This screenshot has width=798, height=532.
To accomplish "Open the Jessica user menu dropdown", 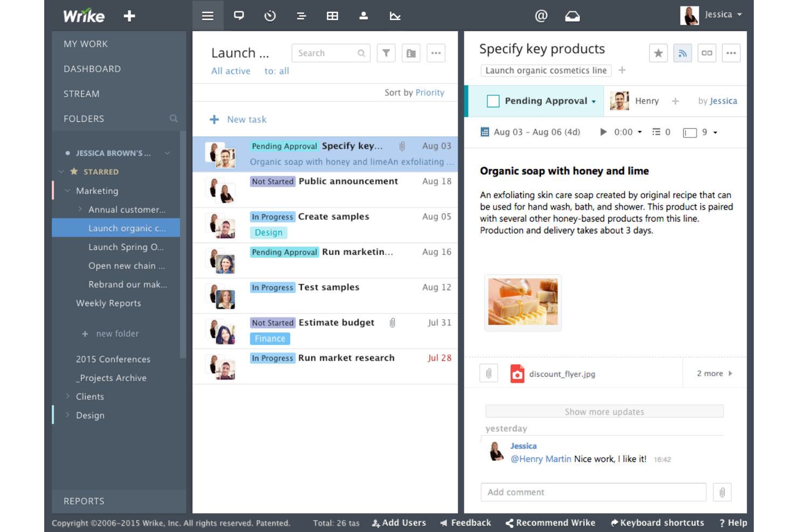I will (740, 15).
